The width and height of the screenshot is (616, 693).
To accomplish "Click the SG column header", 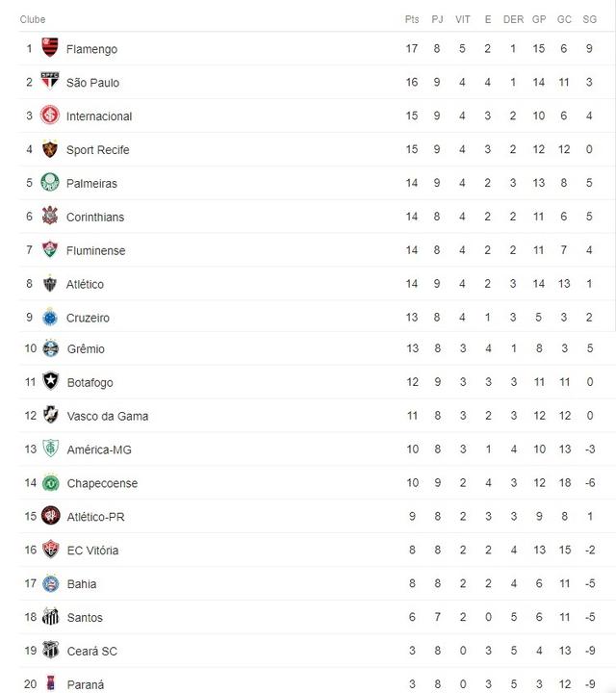I will (589, 19).
